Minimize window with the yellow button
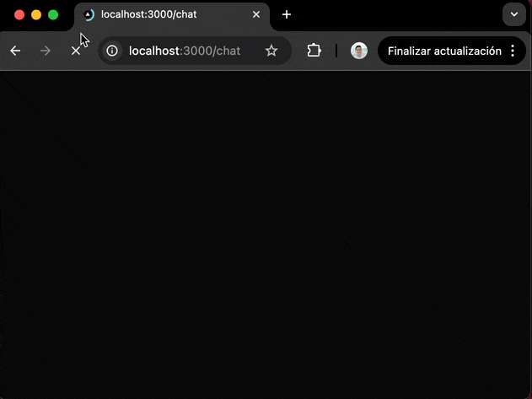Image resolution: width=532 pixels, height=399 pixels. click(36, 15)
